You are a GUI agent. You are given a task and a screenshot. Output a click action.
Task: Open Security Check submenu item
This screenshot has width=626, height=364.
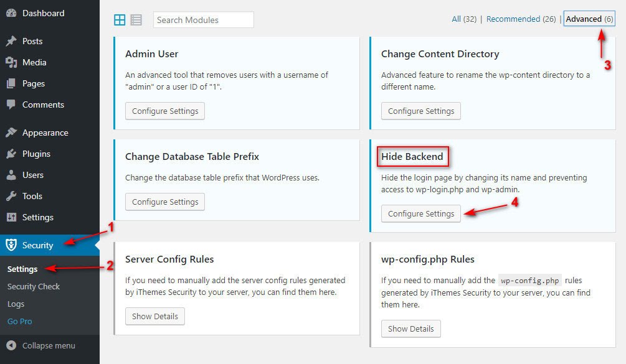(34, 287)
